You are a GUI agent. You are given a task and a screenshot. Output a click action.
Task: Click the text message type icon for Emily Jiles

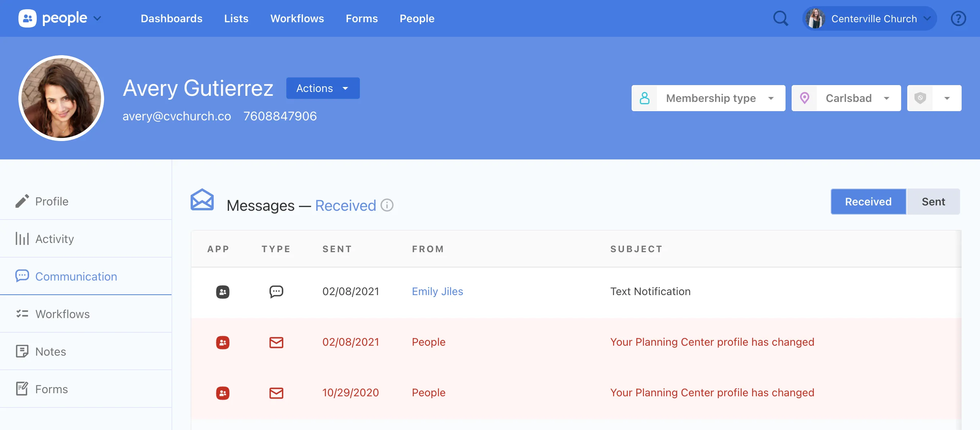pyautogui.click(x=276, y=292)
